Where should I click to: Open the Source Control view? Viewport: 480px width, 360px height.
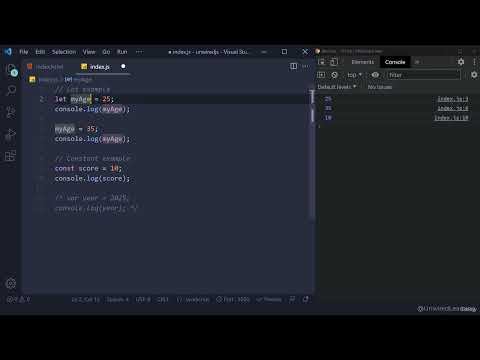pos(11,112)
